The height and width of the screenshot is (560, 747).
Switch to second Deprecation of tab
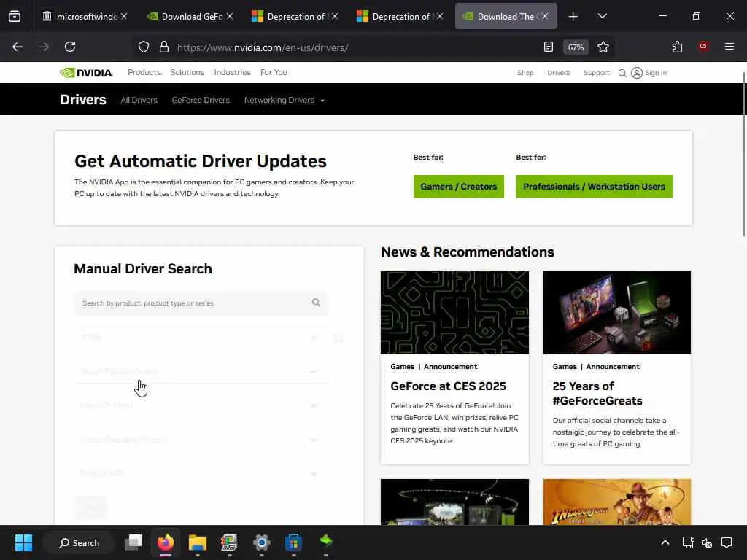(x=395, y=17)
